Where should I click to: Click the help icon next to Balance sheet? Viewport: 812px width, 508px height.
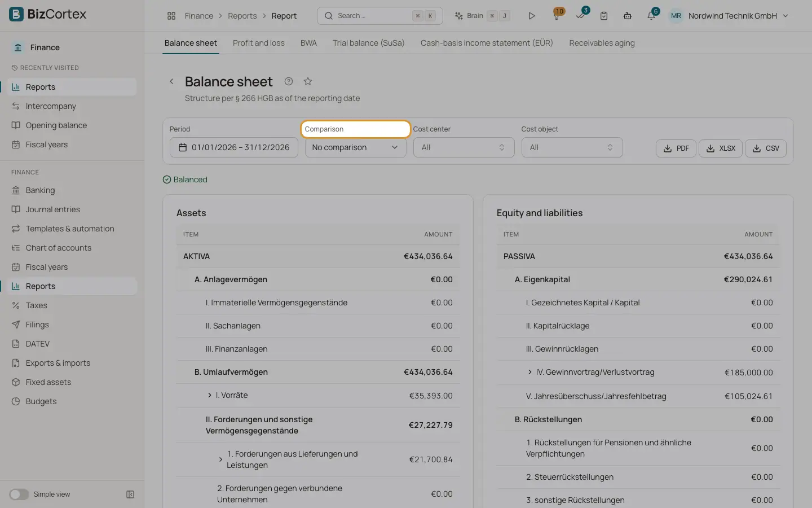pos(289,81)
